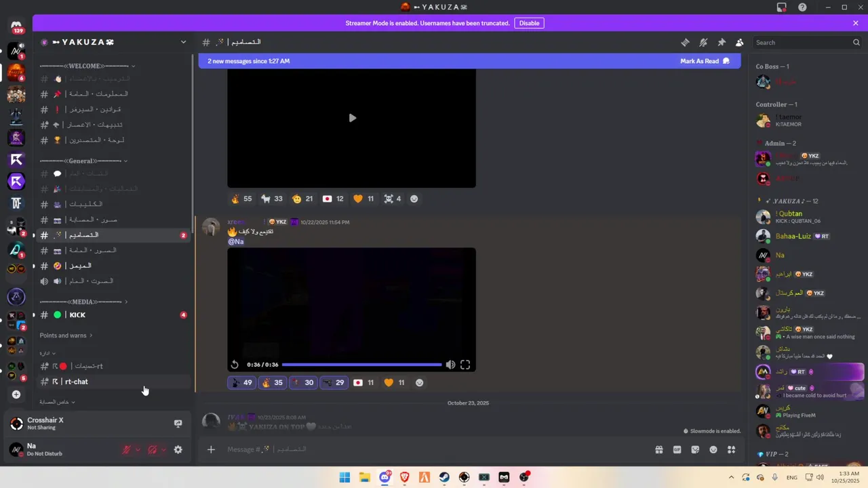Open member Bahaa-Luiz profile
Viewport: 868px width, 488px height.
point(808,236)
